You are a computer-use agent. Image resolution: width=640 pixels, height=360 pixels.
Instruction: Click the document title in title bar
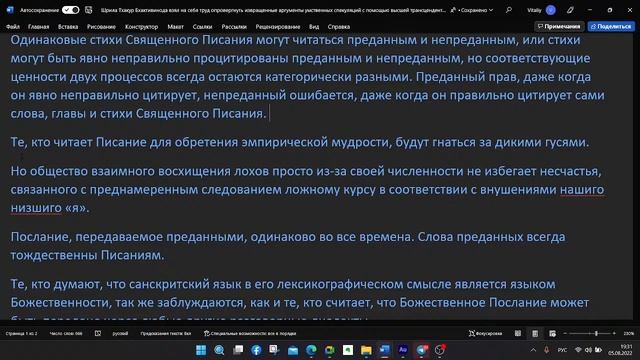click(x=273, y=10)
